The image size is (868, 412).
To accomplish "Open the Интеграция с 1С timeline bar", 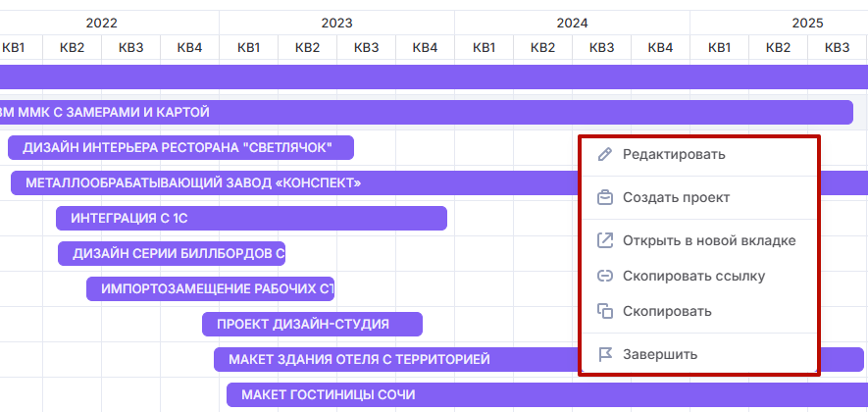I will pyautogui.click(x=251, y=218).
